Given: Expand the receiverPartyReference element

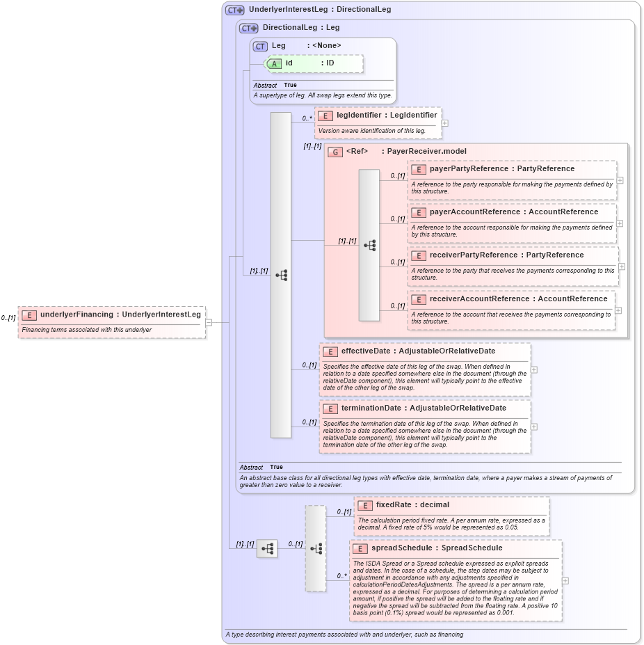Looking at the screenshot, I should pyautogui.click(x=622, y=266).
